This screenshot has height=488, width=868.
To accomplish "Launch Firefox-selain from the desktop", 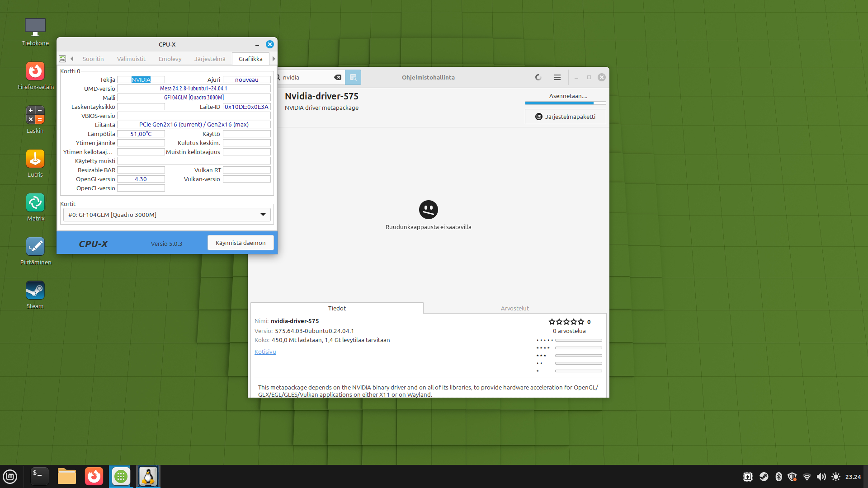I will (35, 75).
